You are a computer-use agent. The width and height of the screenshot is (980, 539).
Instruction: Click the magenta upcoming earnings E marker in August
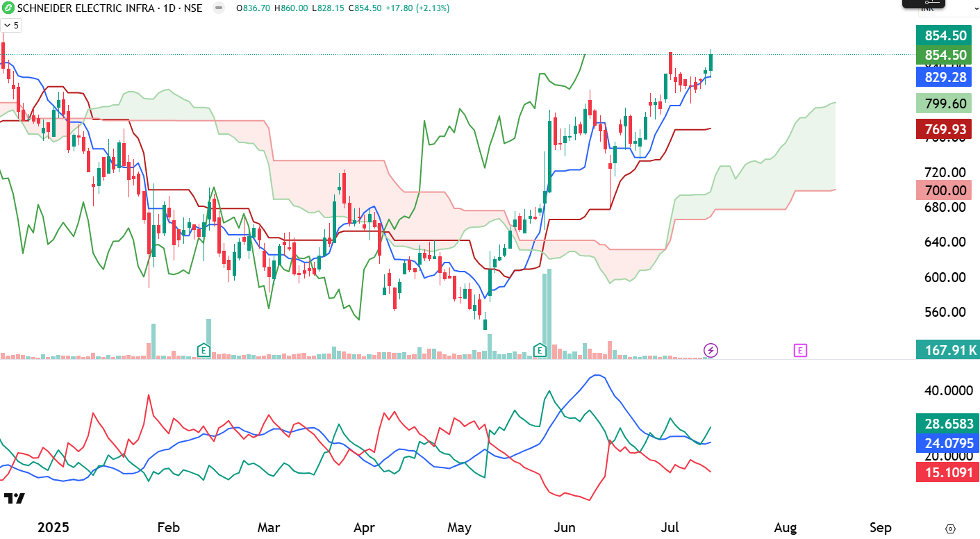tap(800, 350)
